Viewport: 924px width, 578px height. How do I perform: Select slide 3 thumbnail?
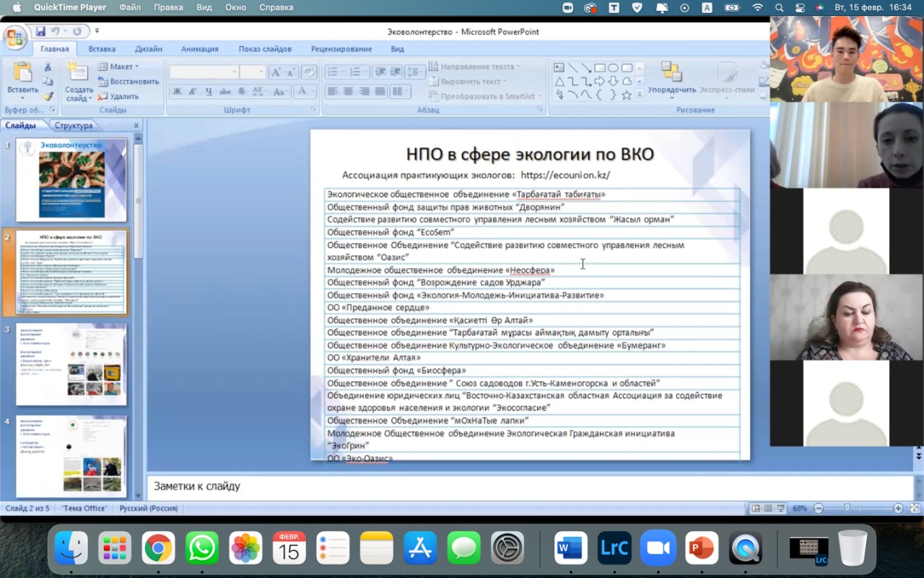click(x=71, y=363)
